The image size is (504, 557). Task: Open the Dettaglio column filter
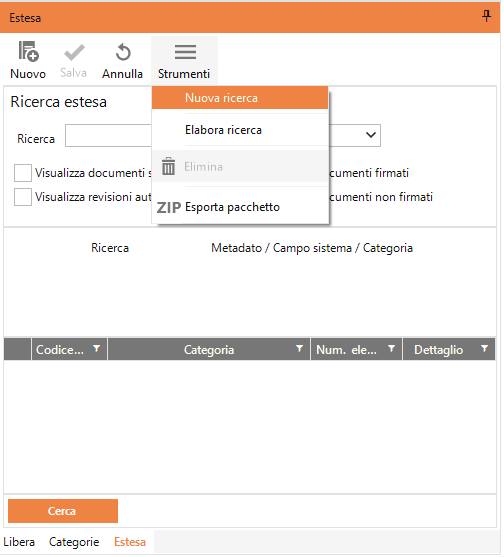(x=484, y=348)
